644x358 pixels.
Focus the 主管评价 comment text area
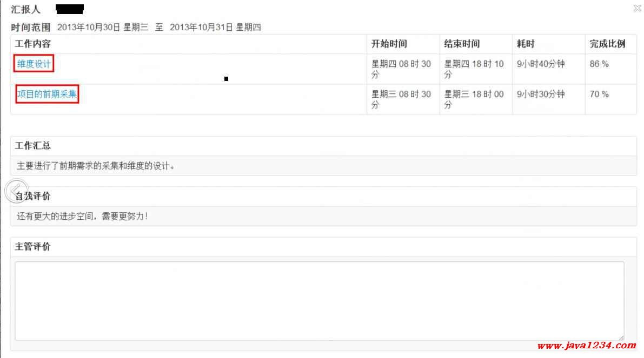point(320,301)
